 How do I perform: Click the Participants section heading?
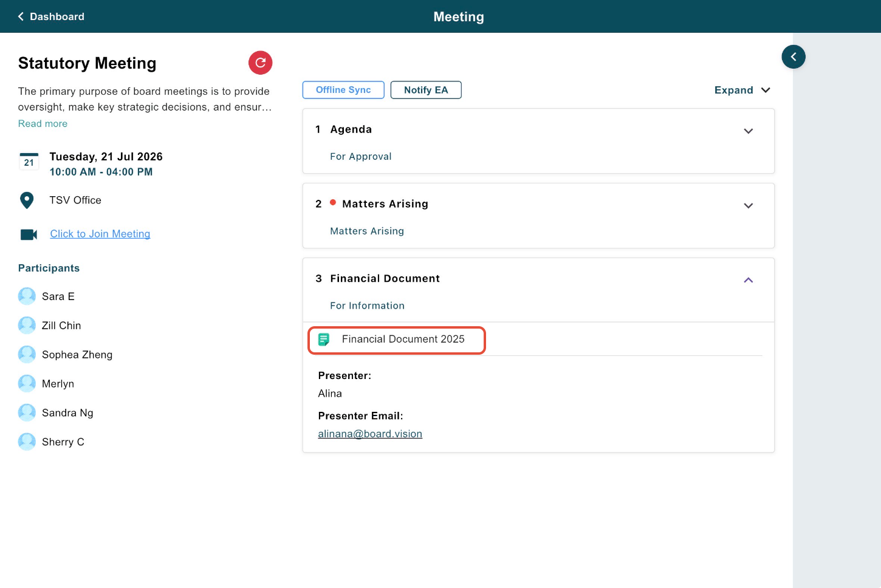click(49, 268)
